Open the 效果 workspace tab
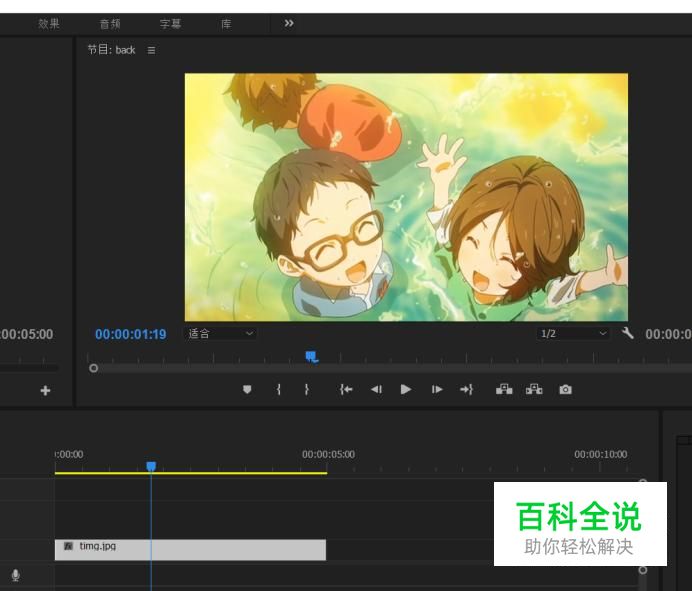The image size is (692, 591). tap(49, 24)
